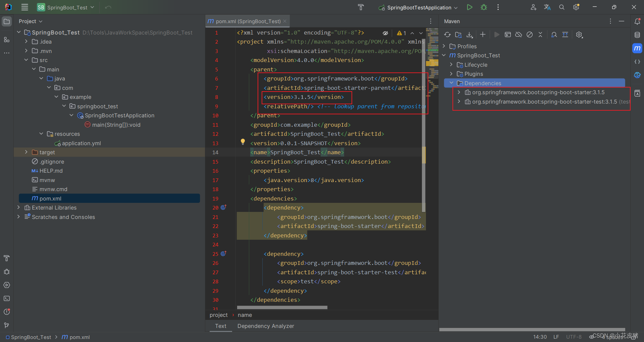Open the Git tool window icon
This screenshot has height=342, width=644.
[7, 325]
